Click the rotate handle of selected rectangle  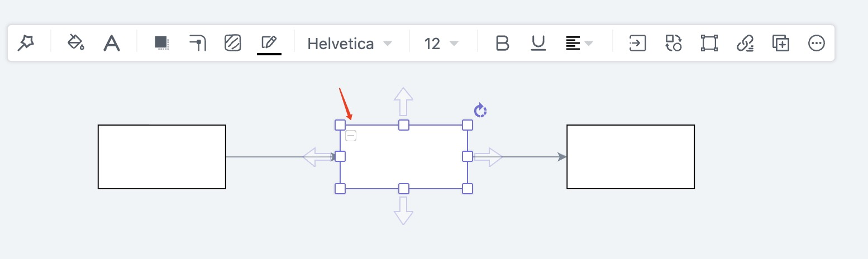coord(480,111)
